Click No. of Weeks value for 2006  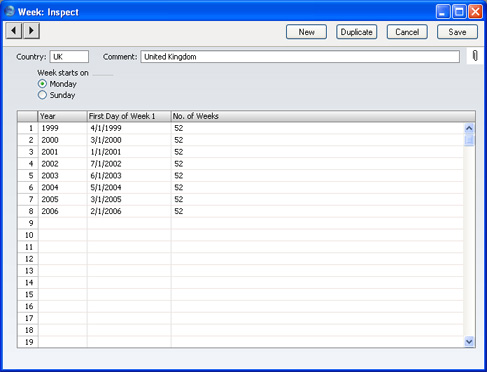[x=317, y=211]
